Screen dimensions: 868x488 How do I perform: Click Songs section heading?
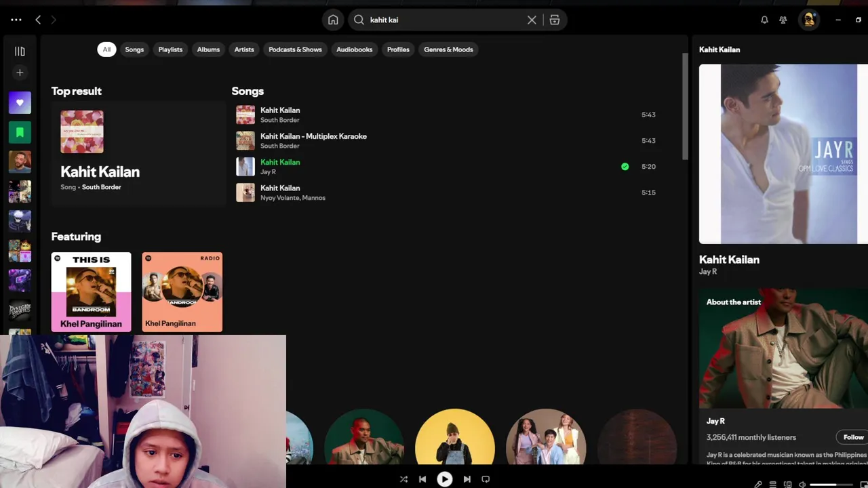tap(248, 91)
